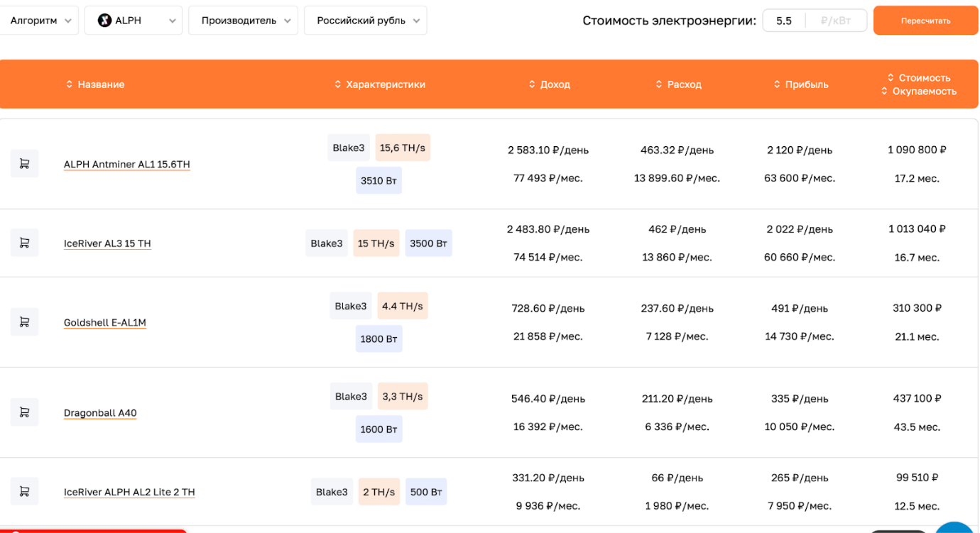Click the 310 300 ₽ price value
Viewport: 980px width, 533px height.
click(x=918, y=308)
